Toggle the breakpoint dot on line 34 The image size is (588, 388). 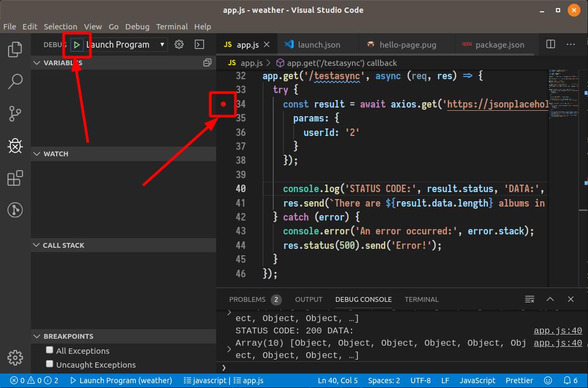point(223,104)
